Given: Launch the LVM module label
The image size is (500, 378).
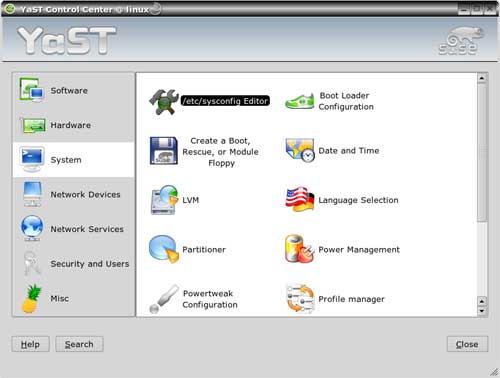Looking at the screenshot, I should pos(191,200).
